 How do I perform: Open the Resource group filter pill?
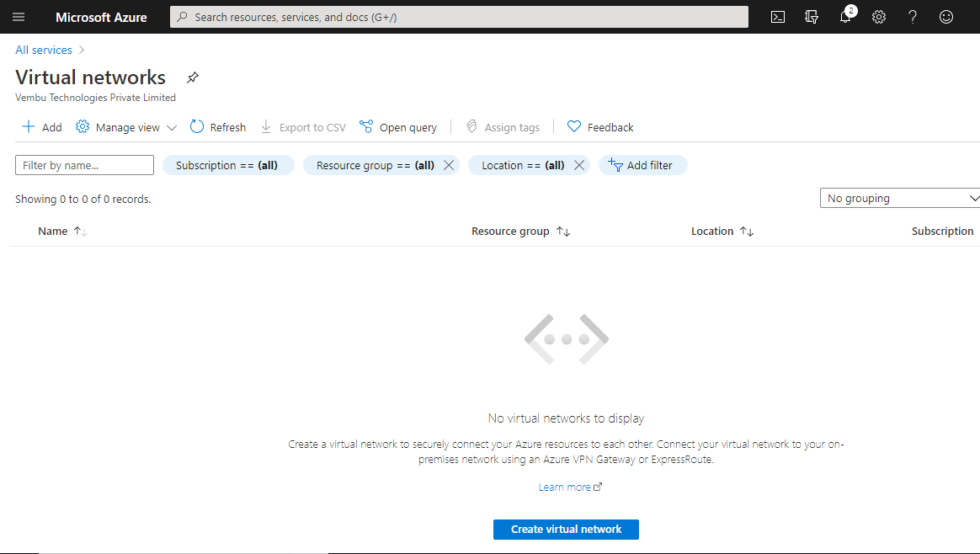point(375,165)
